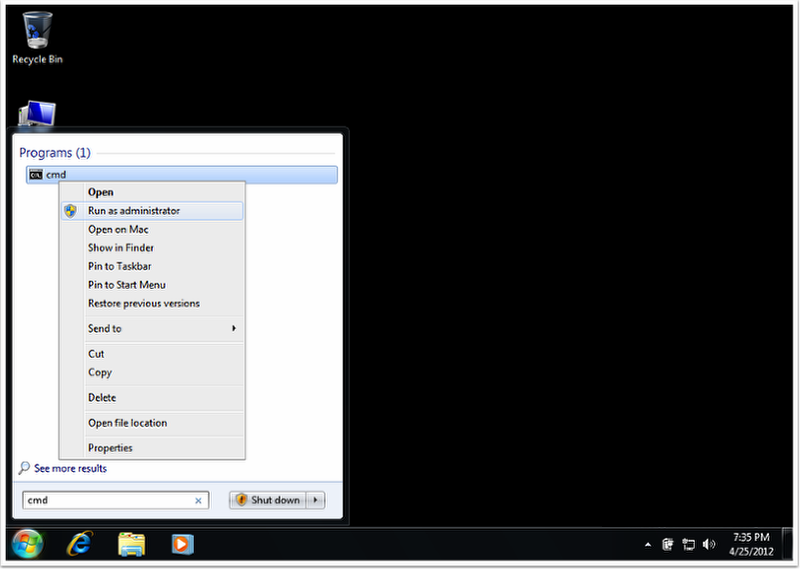This screenshot has height=569, width=800.
Task: Choose Open in context menu
Action: point(152,192)
